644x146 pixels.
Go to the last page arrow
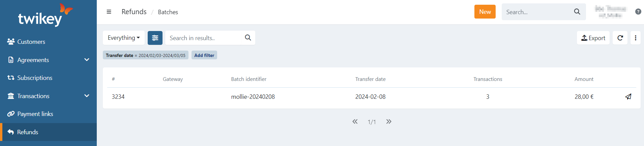(x=389, y=122)
